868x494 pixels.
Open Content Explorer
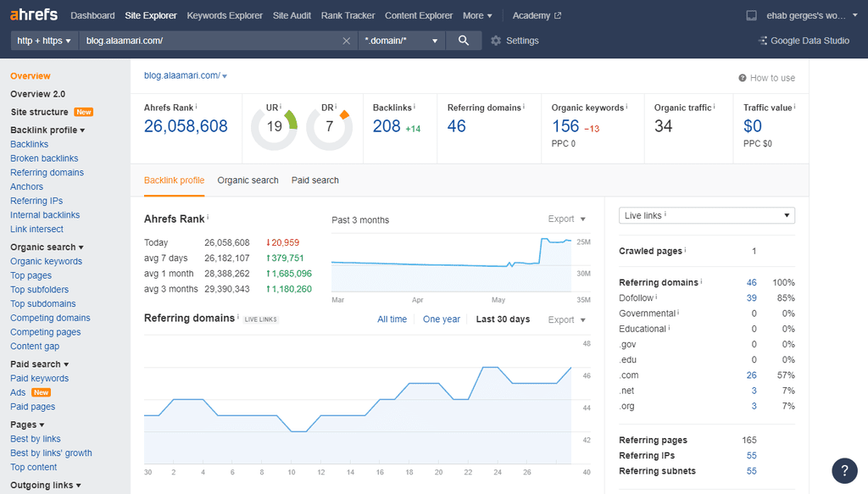pyautogui.click(x=419, y=15)
